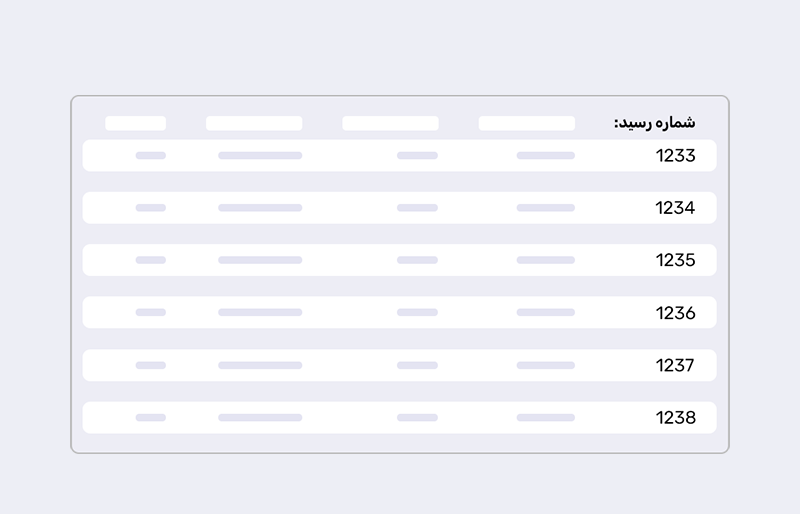This screenshot has height=514, width=800.
Task: Select receipt number 1233
Action: [675, 156]
